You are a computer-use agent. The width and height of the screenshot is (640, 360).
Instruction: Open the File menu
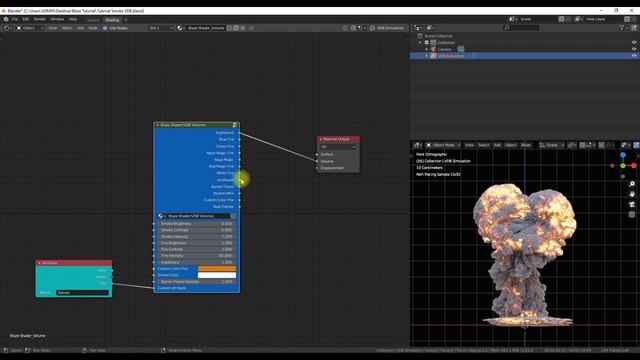[x=15, y=19]
